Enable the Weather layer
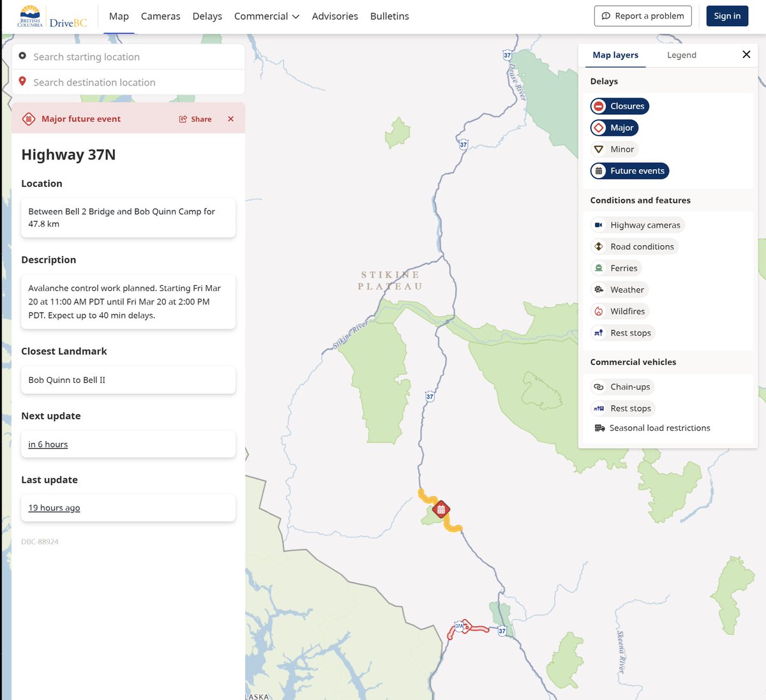Viewport: 766px width, 700px height. click(619, 290)
